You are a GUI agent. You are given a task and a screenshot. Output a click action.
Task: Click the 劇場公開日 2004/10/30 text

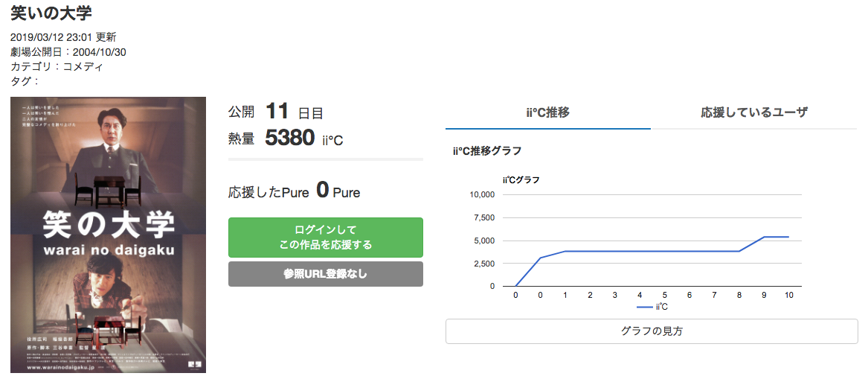click(x=68, y=51)
